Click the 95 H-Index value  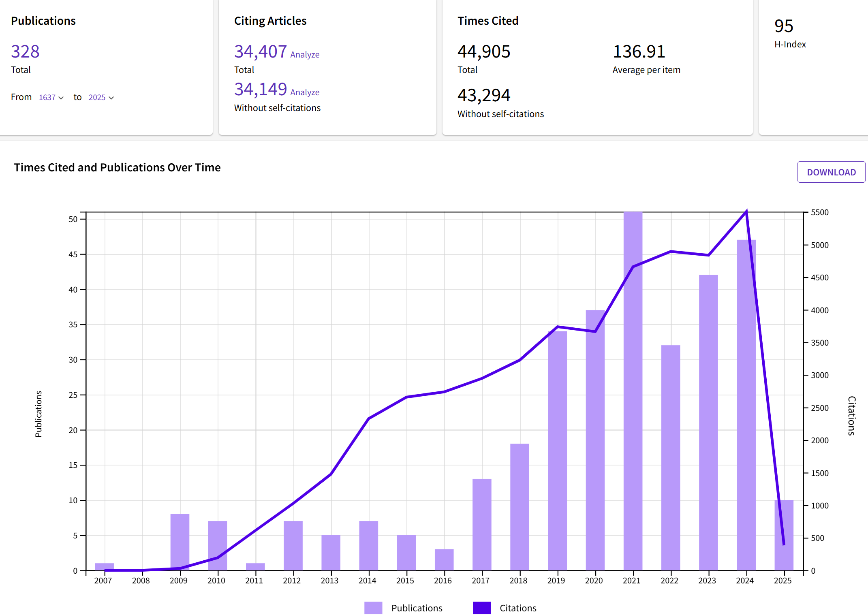784,26
